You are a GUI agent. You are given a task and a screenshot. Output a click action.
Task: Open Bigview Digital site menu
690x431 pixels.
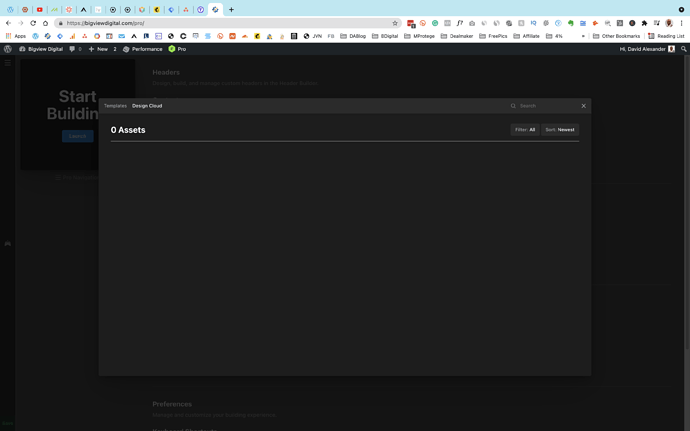click(x=41, y=49)
